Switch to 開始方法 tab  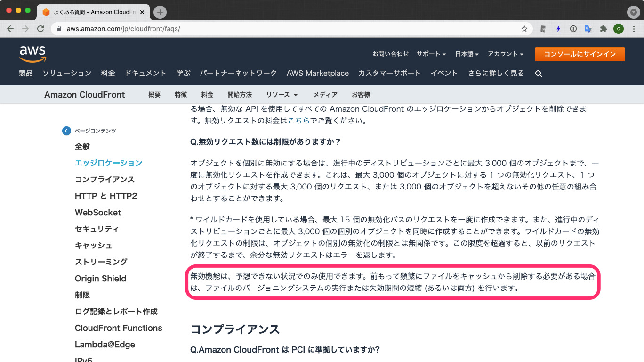point(240,95)
